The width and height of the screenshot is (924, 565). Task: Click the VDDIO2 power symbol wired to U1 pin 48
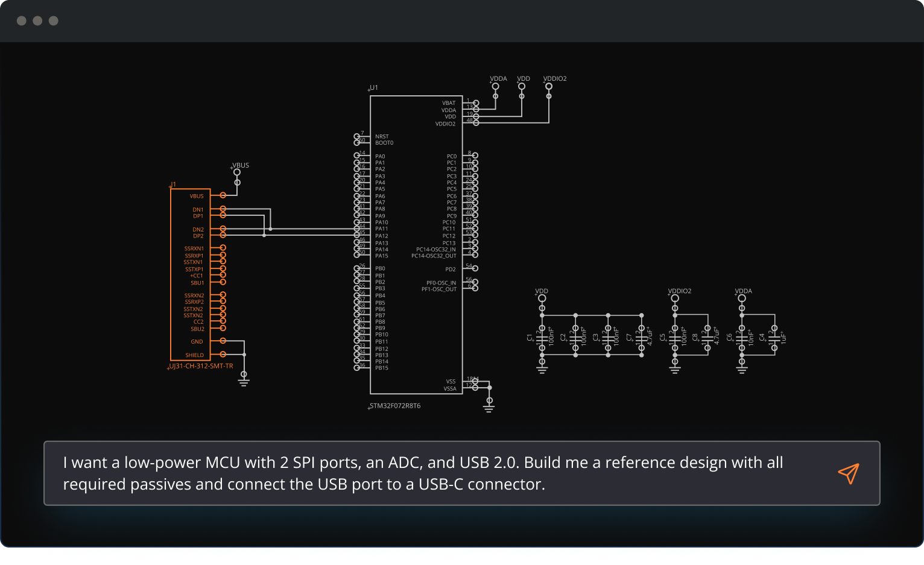pos(549,86)
